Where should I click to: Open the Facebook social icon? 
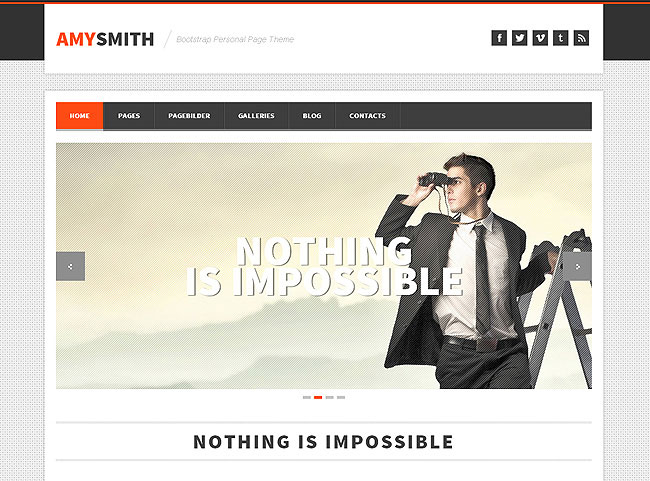click(x=499, y=38)
